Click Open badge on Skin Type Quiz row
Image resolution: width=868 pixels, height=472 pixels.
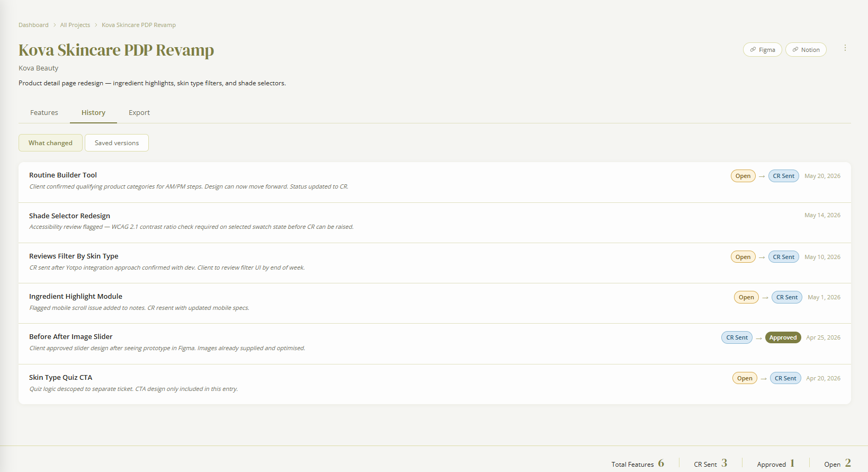tap(745, 378)
